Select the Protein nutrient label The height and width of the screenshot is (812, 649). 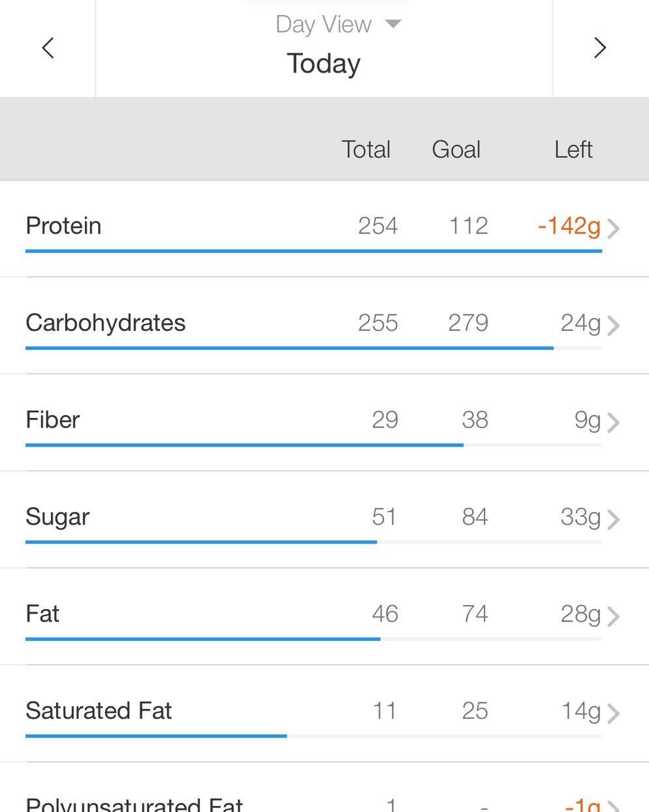pos(63,226)
